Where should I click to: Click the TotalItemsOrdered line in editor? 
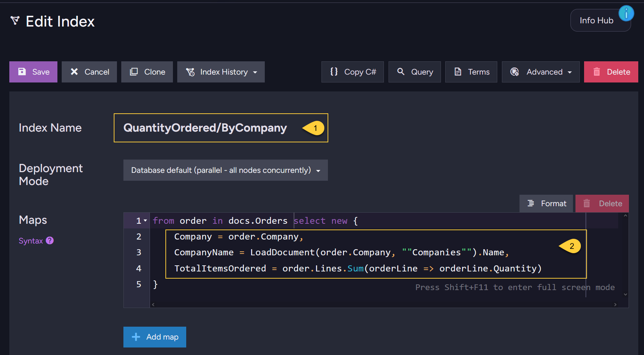[x=358, y=268]
